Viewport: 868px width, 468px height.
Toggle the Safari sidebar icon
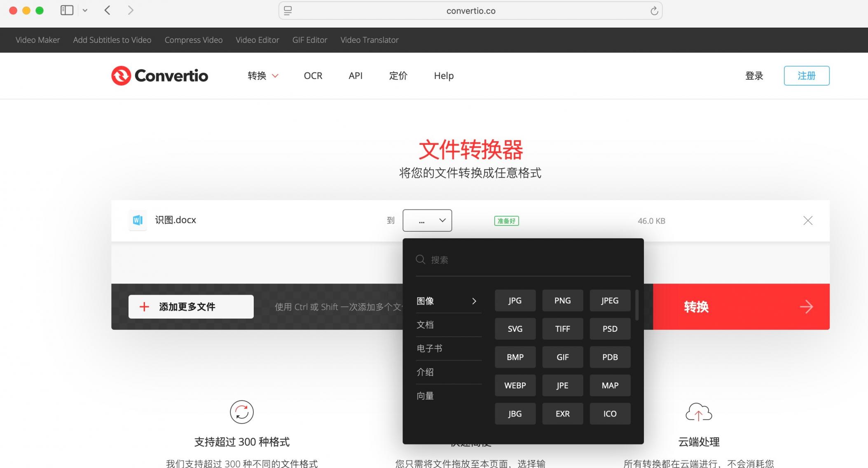pos(67,10)
